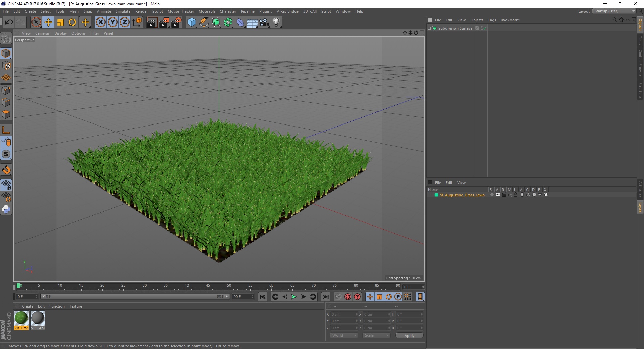
Task: Switch to Points mode
Action: pos(6,90)
